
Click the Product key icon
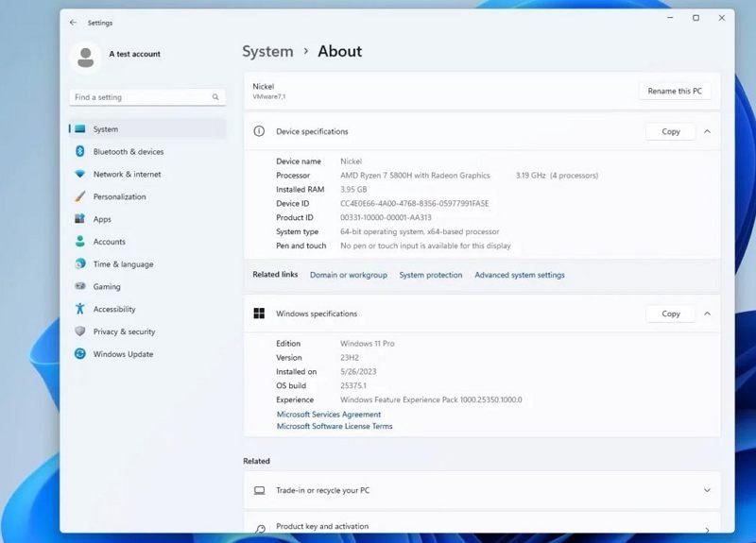[261, 529]
